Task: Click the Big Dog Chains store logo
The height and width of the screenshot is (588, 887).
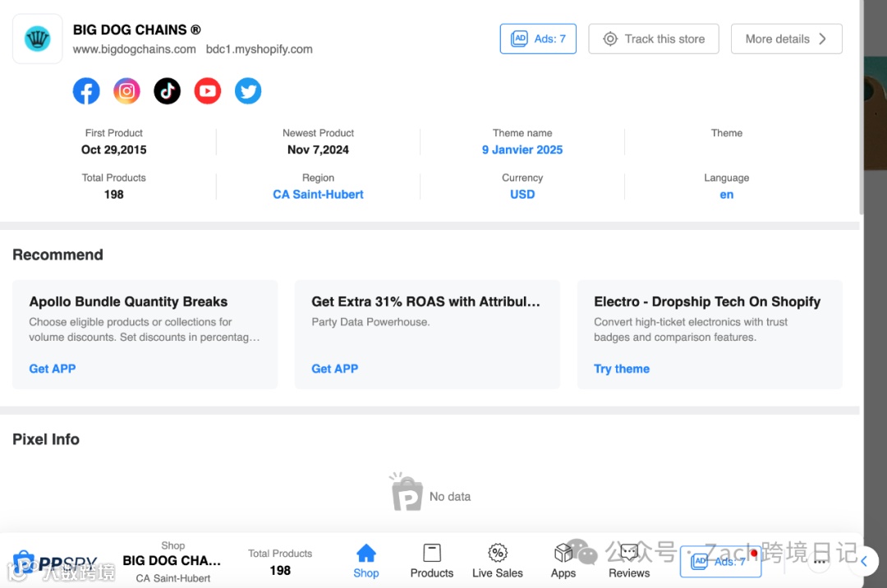Action: (x=37, y=39)
